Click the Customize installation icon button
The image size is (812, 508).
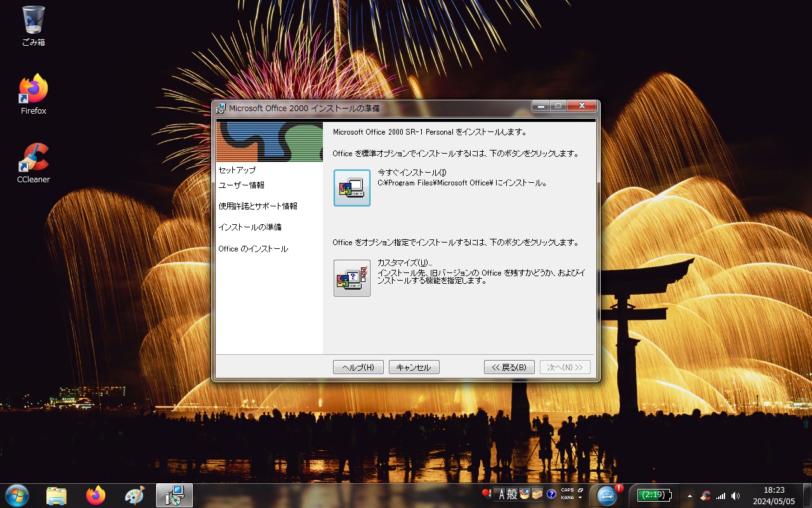pos(352,278)
